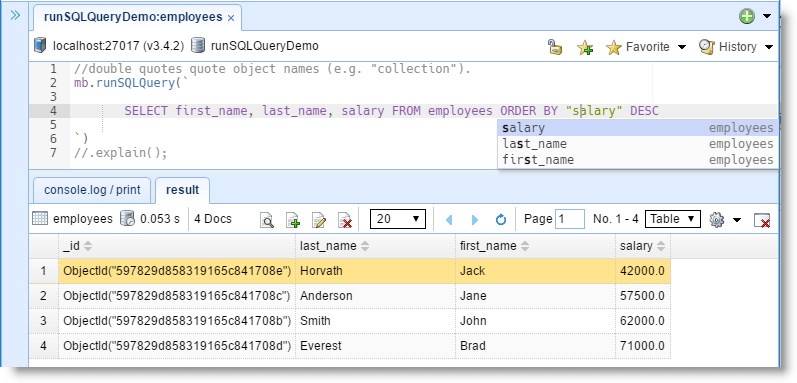Click the view document magnifier icon
Screen dimensions: 797x383
tap(267, 219)
